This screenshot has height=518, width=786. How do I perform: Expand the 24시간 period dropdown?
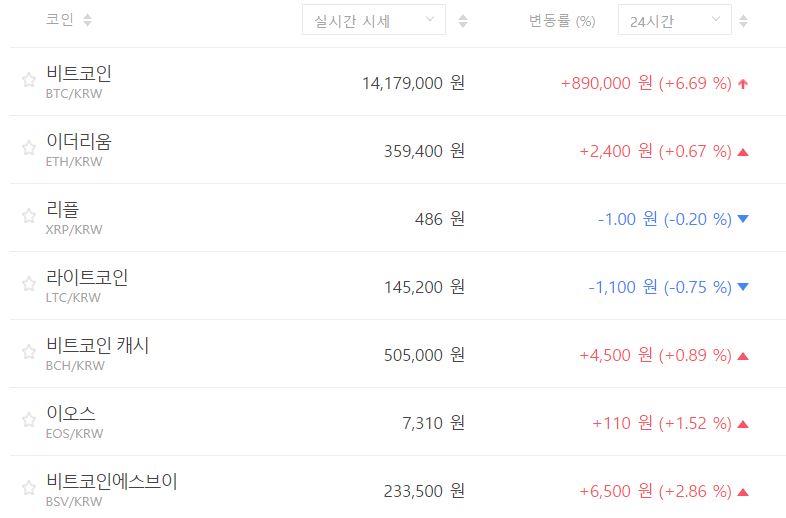click(674, 20)
